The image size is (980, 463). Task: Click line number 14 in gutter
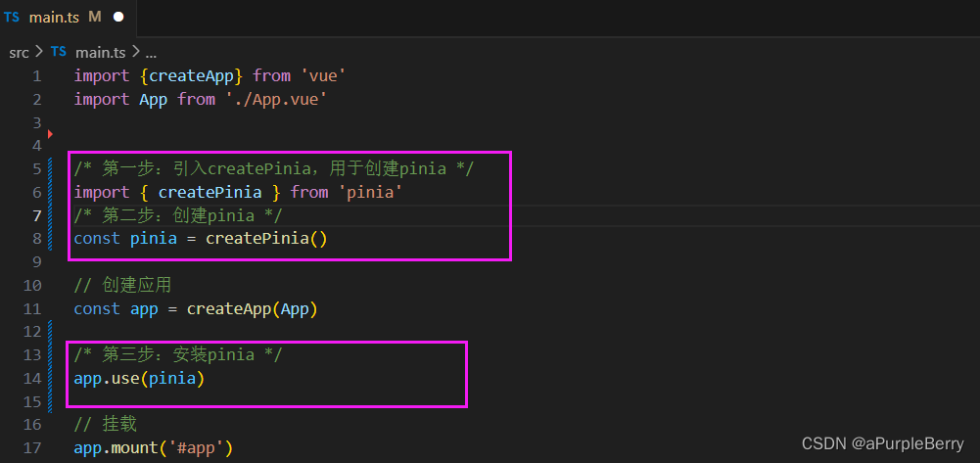click(x=32, y=378)
